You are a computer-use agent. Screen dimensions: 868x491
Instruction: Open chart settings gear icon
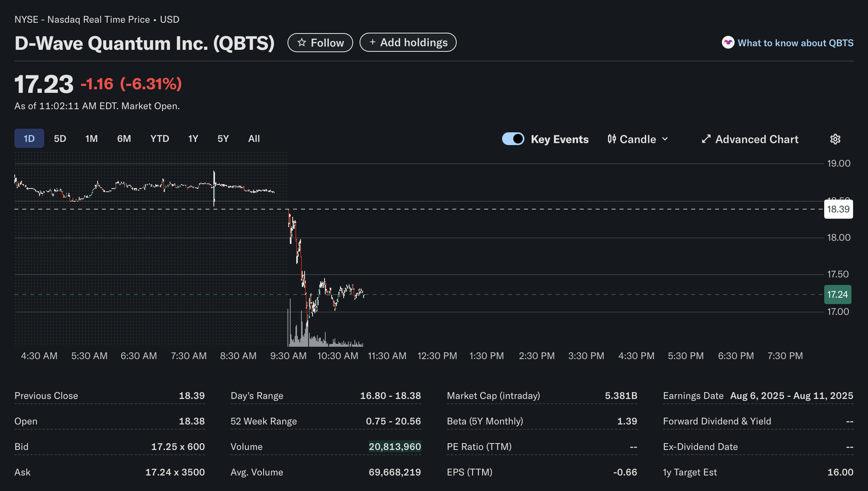835,139
